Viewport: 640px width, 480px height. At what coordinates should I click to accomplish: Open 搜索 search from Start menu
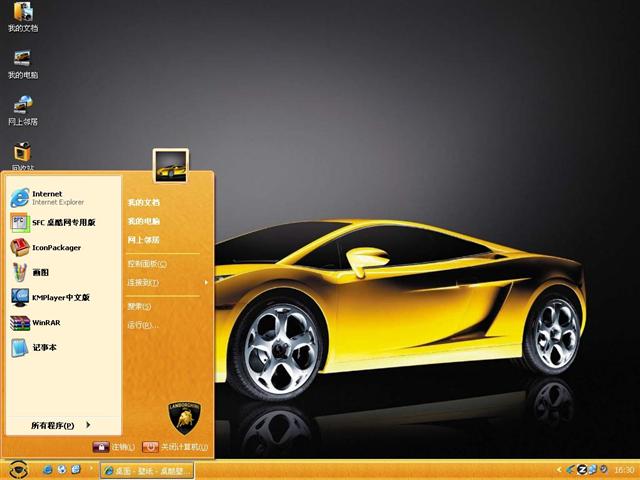point(139,306)
